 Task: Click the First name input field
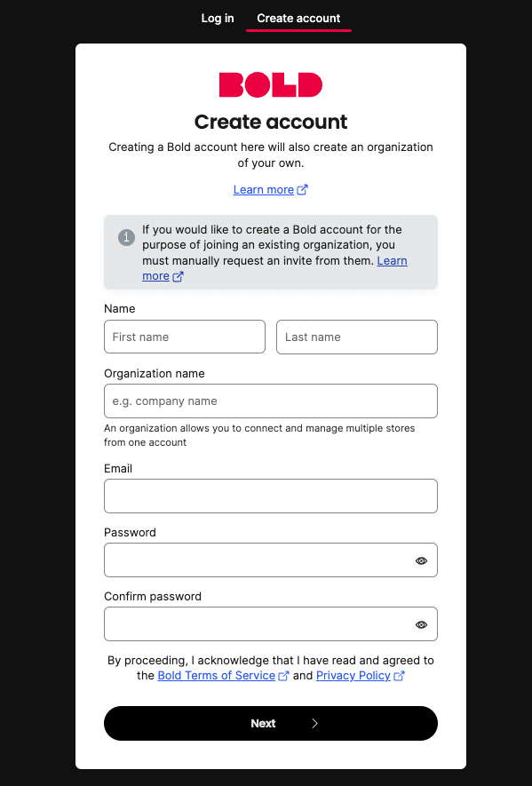point(184,337)
